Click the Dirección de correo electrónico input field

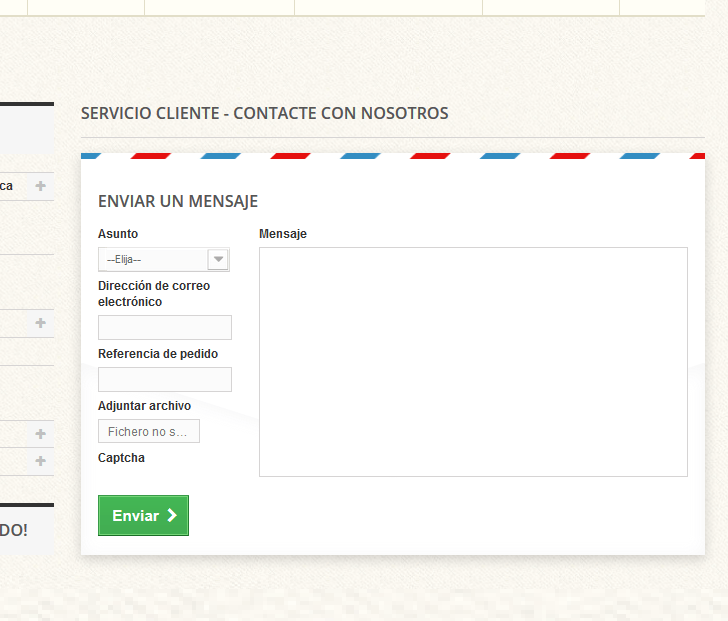165,327
